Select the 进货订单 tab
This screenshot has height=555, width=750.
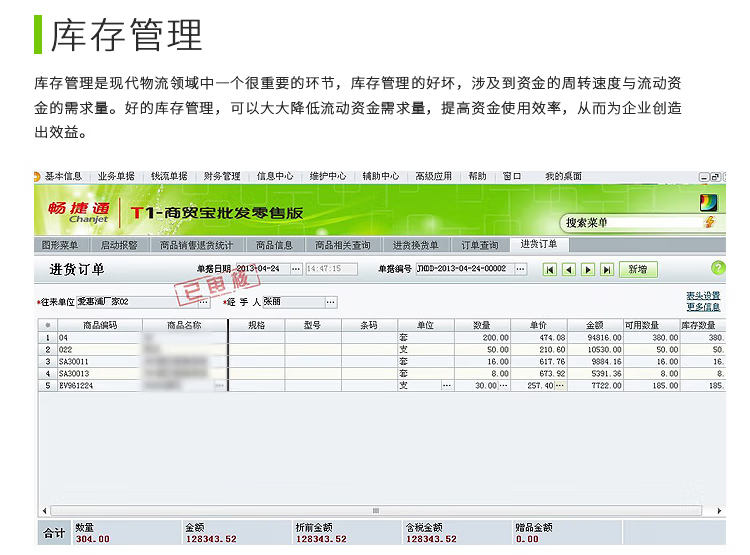click(539, 244)
